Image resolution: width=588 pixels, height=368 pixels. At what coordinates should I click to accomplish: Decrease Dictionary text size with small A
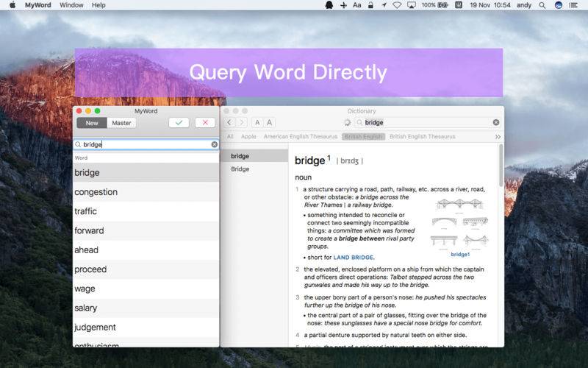coord(257,122)
